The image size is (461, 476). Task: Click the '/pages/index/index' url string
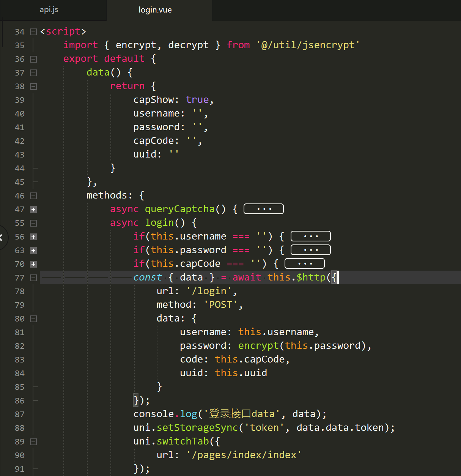click(244, 455)
